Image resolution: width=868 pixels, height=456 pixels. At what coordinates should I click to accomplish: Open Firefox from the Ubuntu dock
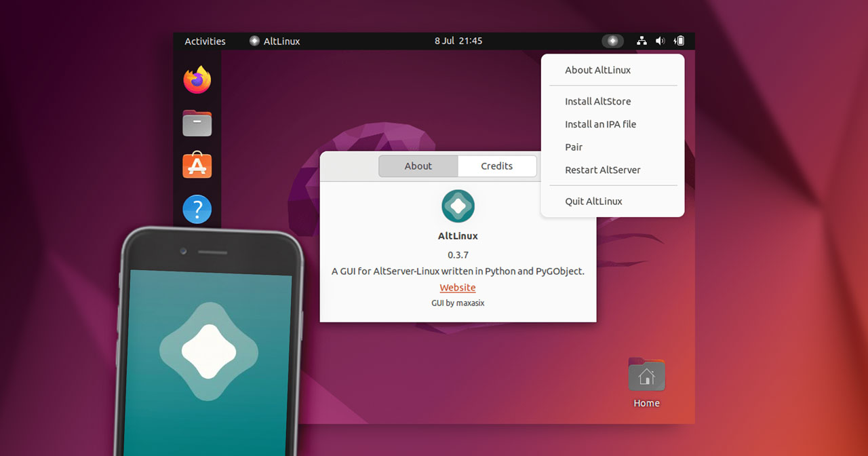coord(197,79)
